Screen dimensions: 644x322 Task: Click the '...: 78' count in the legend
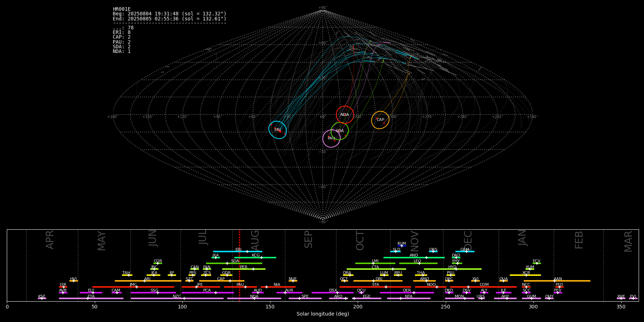pos(123,28)
